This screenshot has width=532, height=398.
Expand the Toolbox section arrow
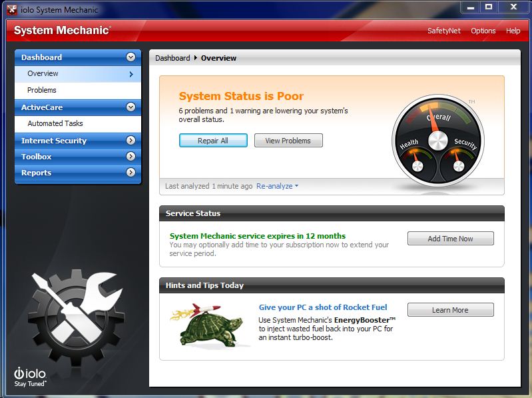point(131,156)
